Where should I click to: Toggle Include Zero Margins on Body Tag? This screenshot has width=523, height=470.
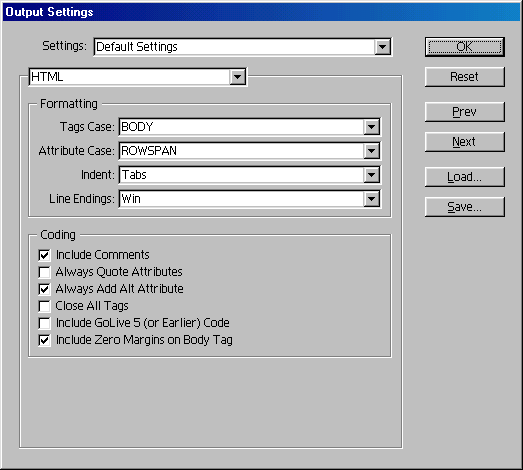coord(44,340)
